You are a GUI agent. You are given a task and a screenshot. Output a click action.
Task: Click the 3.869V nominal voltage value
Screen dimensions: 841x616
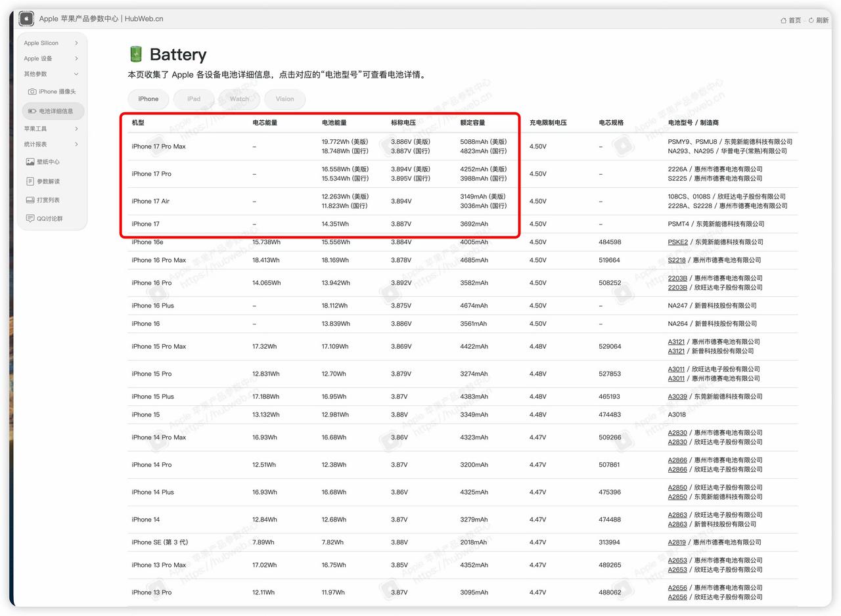[x=401, y=346]
